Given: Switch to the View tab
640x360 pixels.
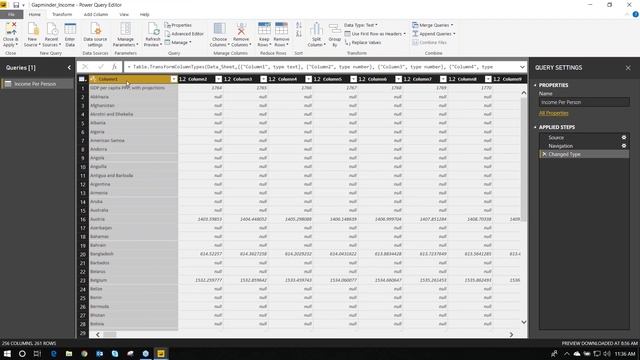Looking at the screenshot, I should [x=124, y=15].
